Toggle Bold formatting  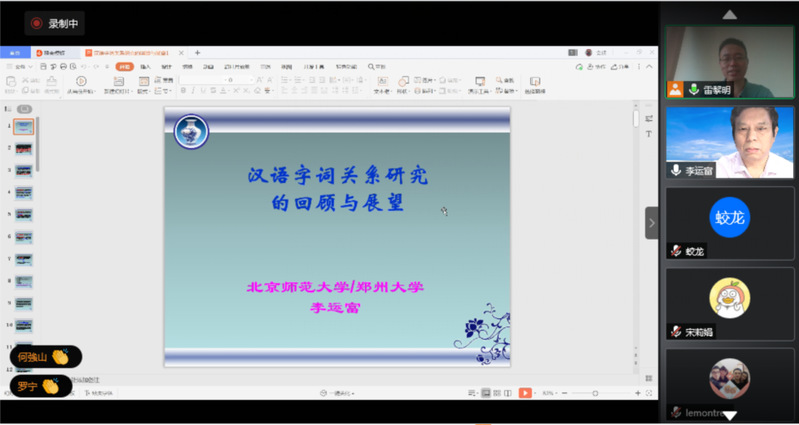(183, 90)
